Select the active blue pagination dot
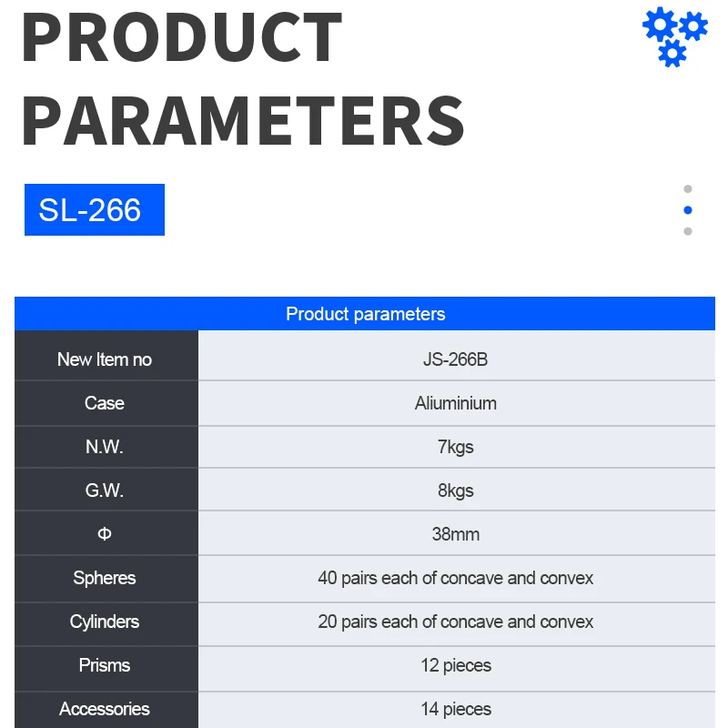728x728 pixels. pyautogui.click(x=688, y=210)
